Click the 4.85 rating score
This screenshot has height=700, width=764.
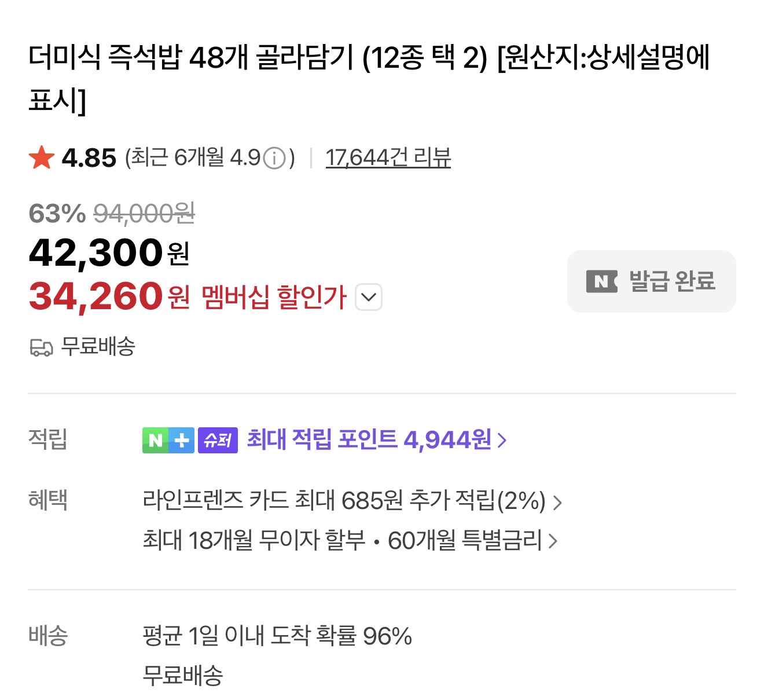pos(89,158)
